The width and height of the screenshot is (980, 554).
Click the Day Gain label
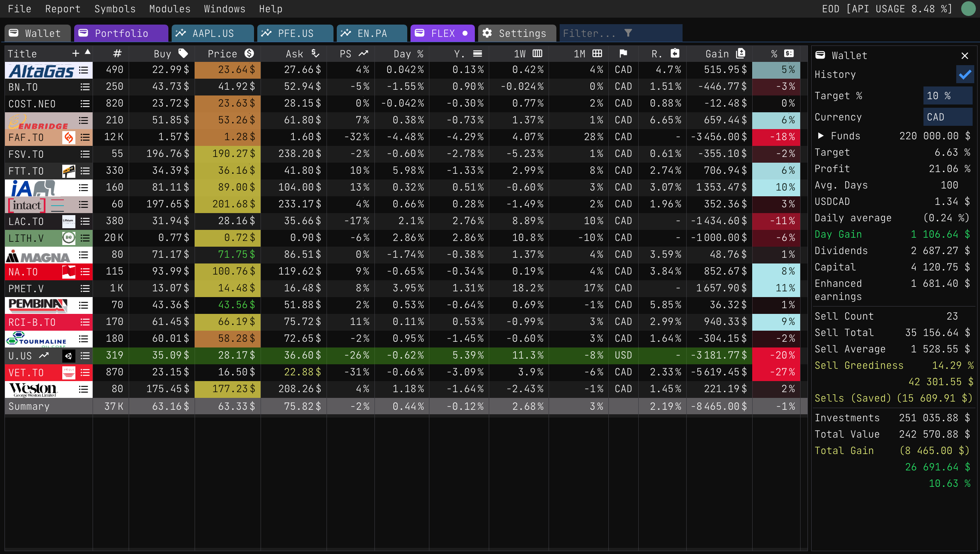click(838, 234)
